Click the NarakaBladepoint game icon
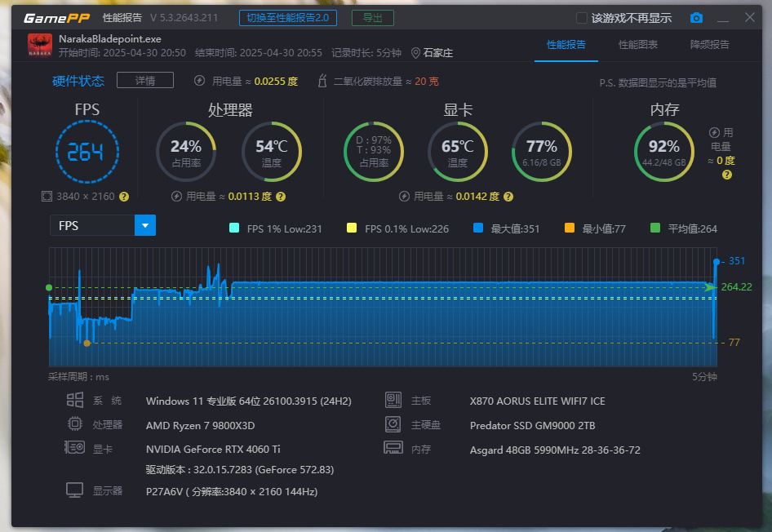The width and height of the screenshot is (772, 532). (x=40, y=45)
